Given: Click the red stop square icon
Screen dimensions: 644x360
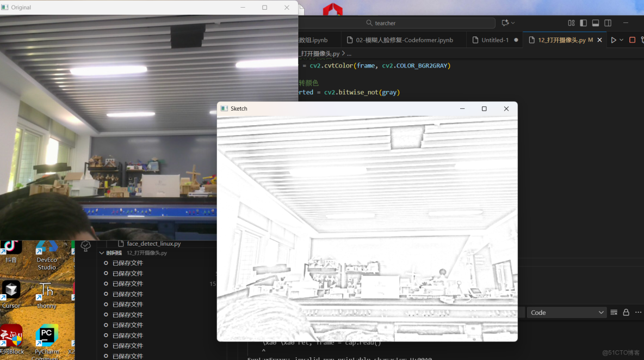Looking at the screenshot, I should point(633,40).
